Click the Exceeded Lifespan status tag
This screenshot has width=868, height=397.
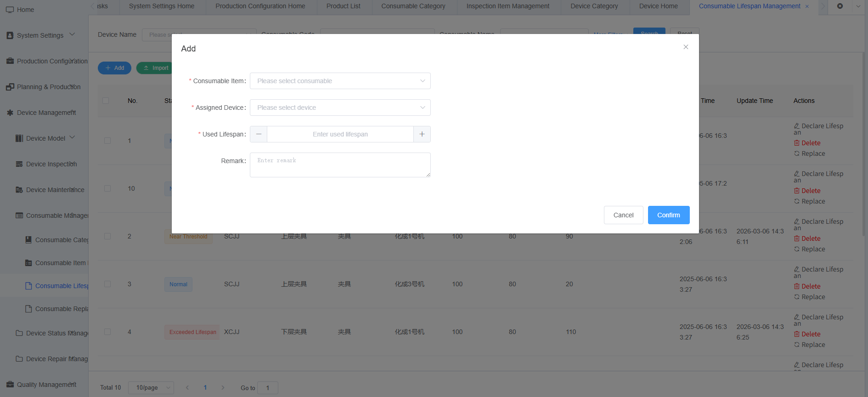(x=192, y=332)
